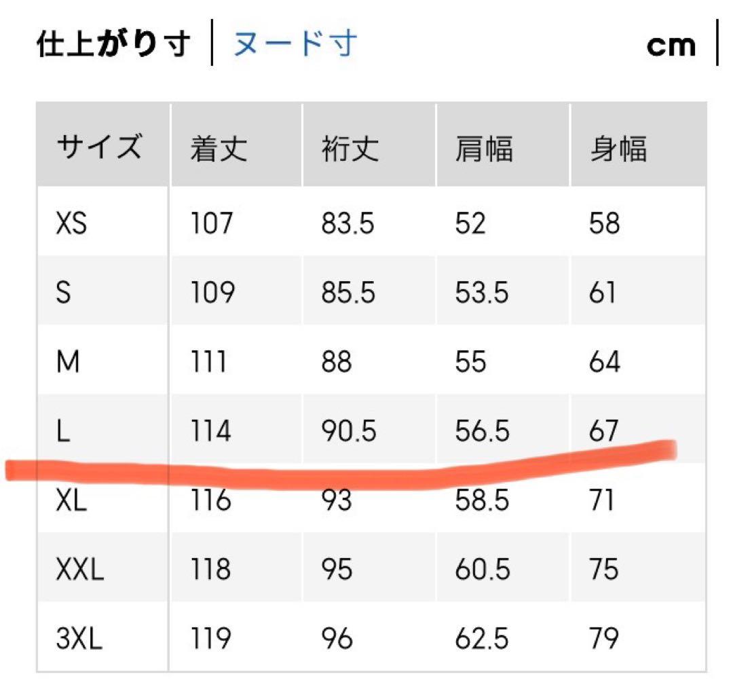The image size is (733, 700).
Task: Click the XL size row label
Action: tap(73, 501)
